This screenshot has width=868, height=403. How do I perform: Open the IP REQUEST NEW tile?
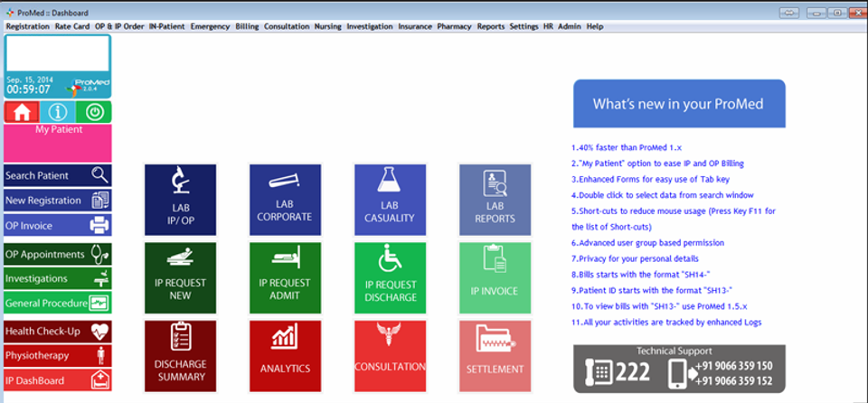[x=181, y=278]
